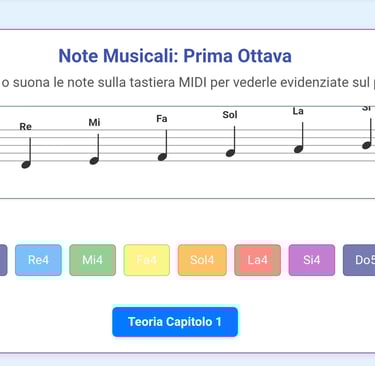
Task: Select the purple Si4 button
Action: coord(312,260)
